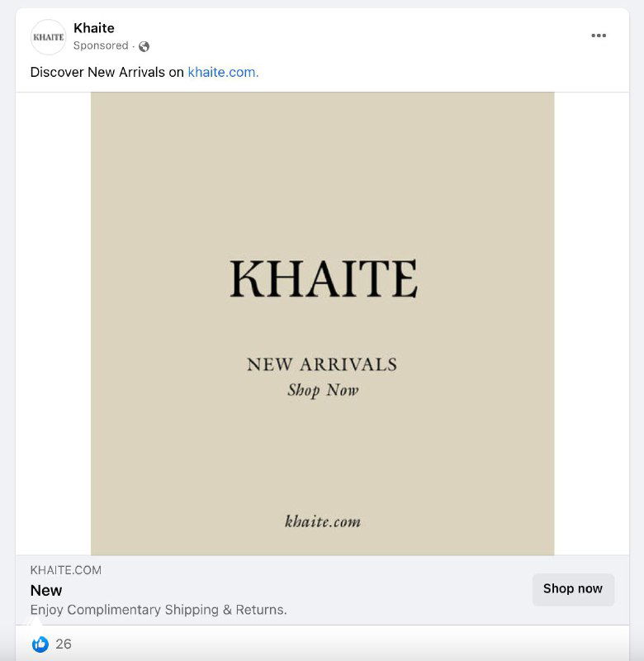This screenshot has height=661, width=644.
Task: Click the Khaite profile avatar
Action: (48, 37)
